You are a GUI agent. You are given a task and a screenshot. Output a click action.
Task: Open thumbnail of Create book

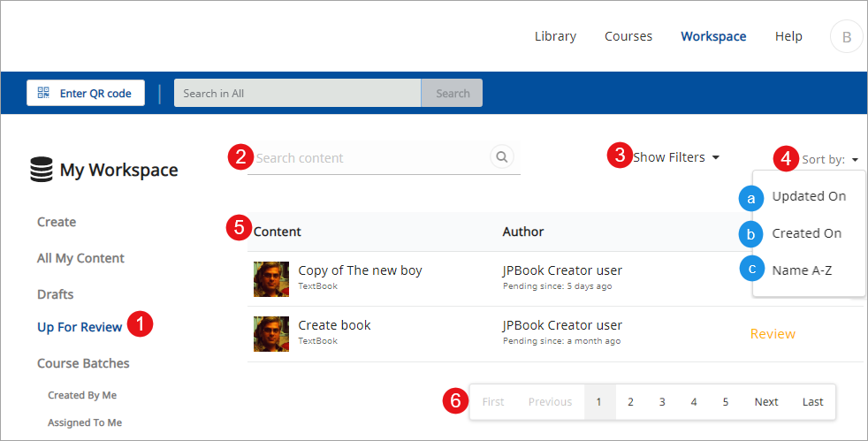[x=271, y=333]
